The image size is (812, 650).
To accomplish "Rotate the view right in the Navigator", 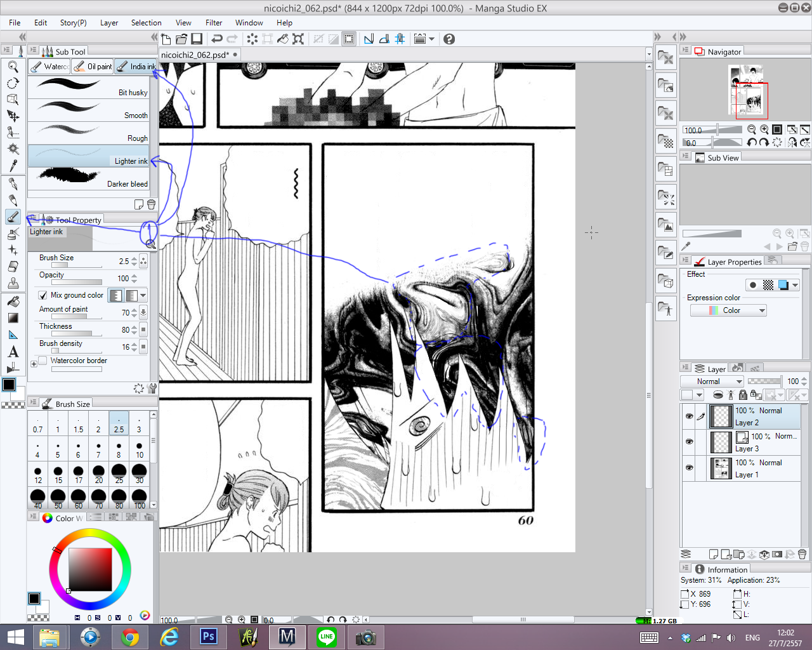I will [x=764, y=143].
